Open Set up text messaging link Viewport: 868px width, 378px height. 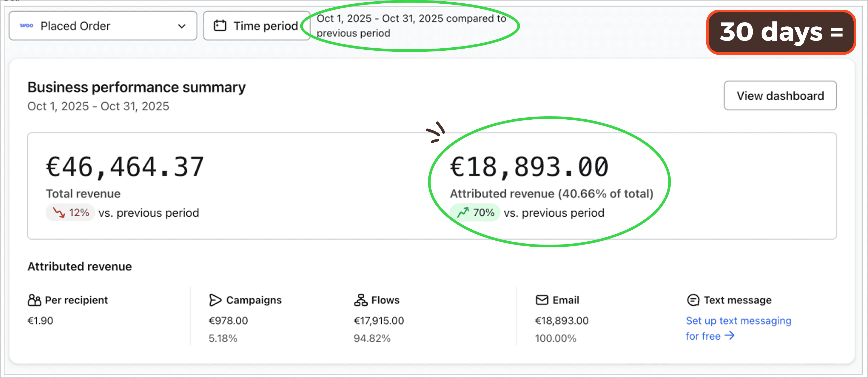[x=738, y=321]
